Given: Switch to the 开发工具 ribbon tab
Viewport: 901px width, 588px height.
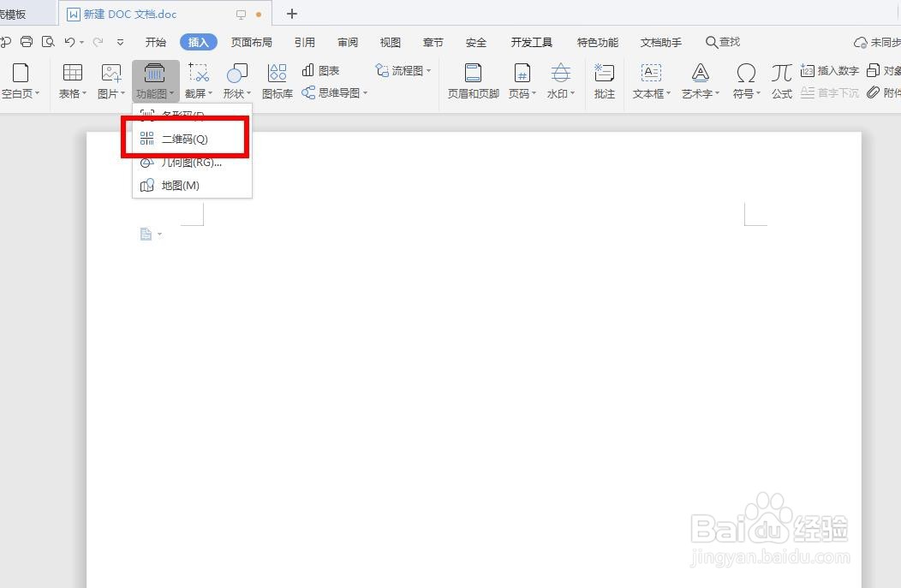Looking at the screenshot, I should (x=532, y=42).
